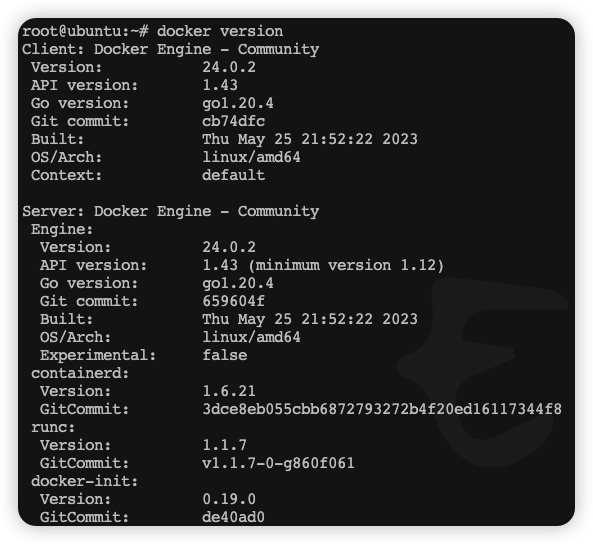Screen dimensions: 593x544
Task: Click 'Server: Docker Engine - Community' heading
Action: tap(171, 211)
